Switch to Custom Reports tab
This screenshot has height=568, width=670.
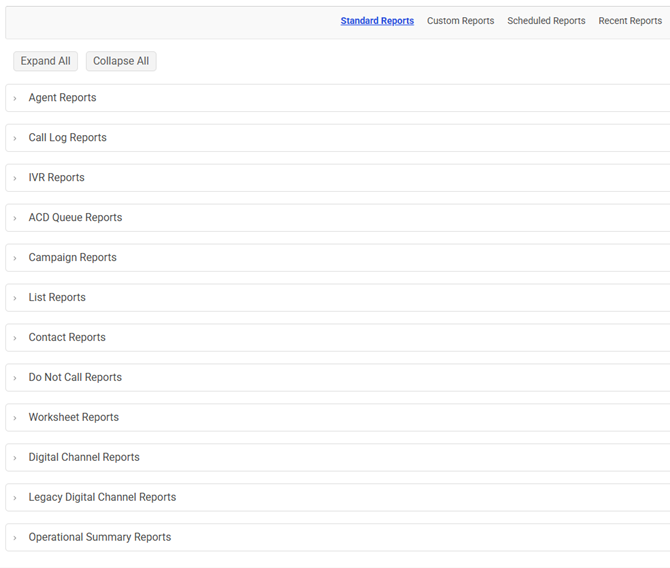(x=460, y=21)
